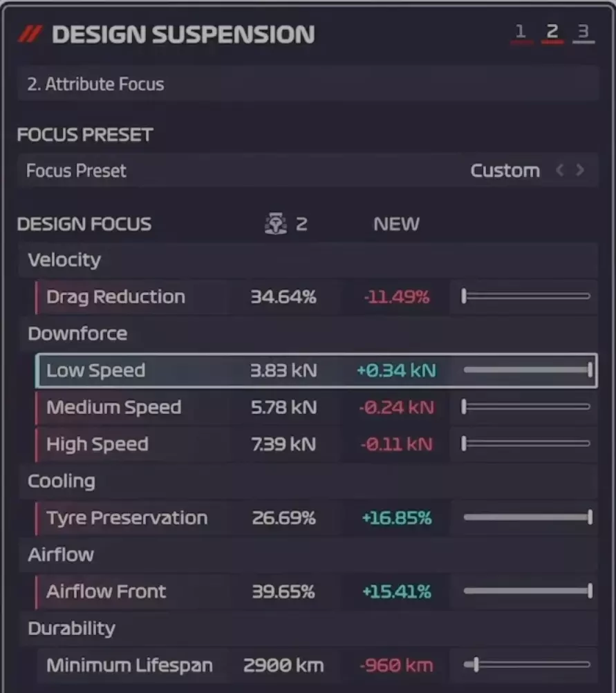Adjust the Airflow Front slider
616x693 pixels.
tap(526, 591)
